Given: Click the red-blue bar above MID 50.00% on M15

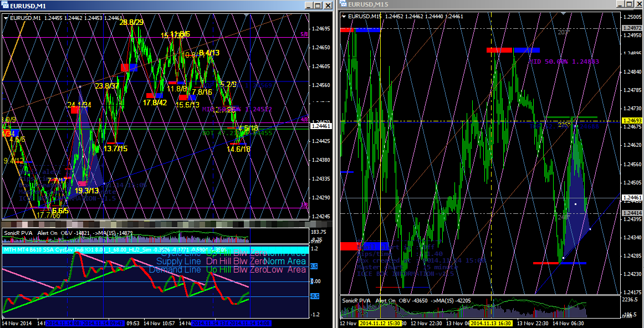Looking at the screenshot, I should pos(513,50).
